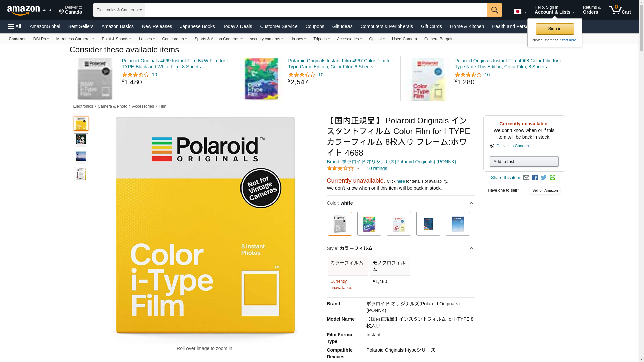644x362 pixels.
Task: Open the Electronics & Cameras search category dropdown
Action: 119,10
